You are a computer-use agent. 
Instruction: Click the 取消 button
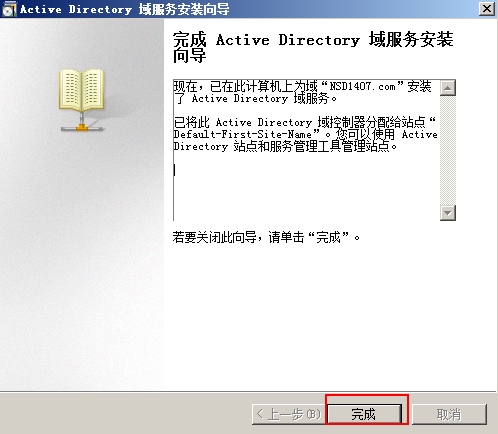(449, 414)
